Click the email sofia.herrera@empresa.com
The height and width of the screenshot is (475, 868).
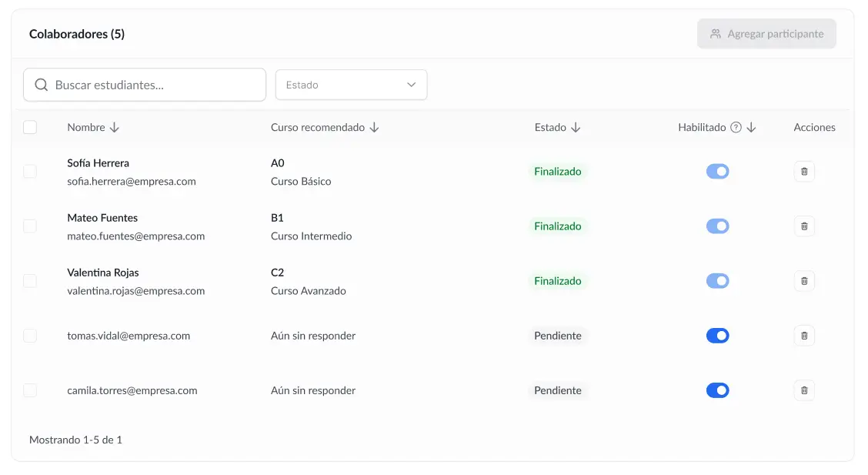coord(131,182)
